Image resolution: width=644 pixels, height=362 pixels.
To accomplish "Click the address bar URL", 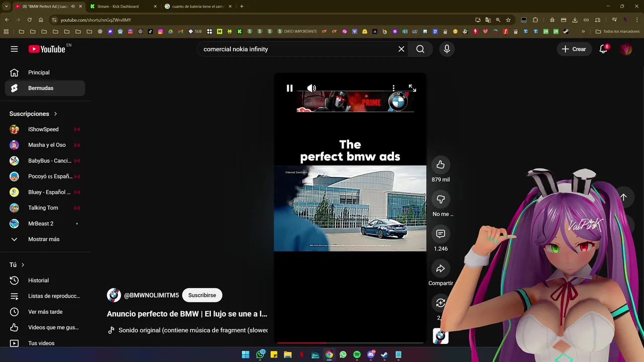I will [96, 20].
